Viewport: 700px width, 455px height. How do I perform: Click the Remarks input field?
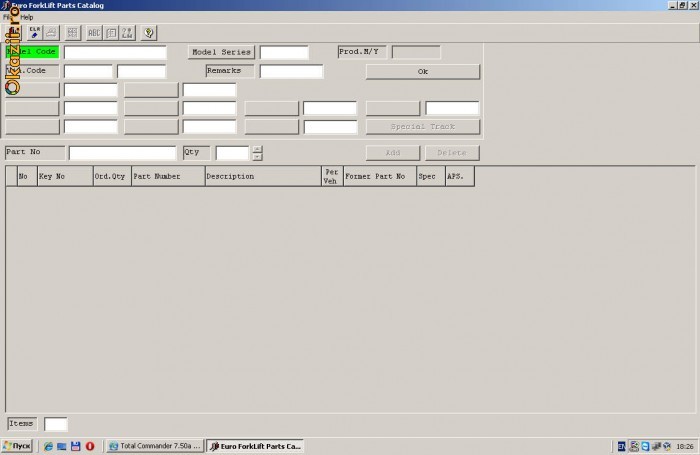292,71
